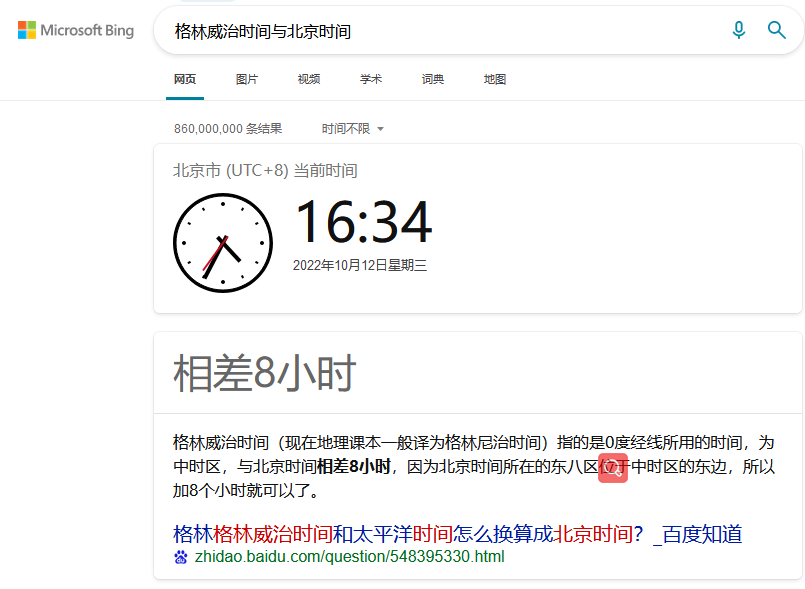Expand the time filter chevron arrow
The height and width of the screenshot is (589, 805).
(381, 128)
